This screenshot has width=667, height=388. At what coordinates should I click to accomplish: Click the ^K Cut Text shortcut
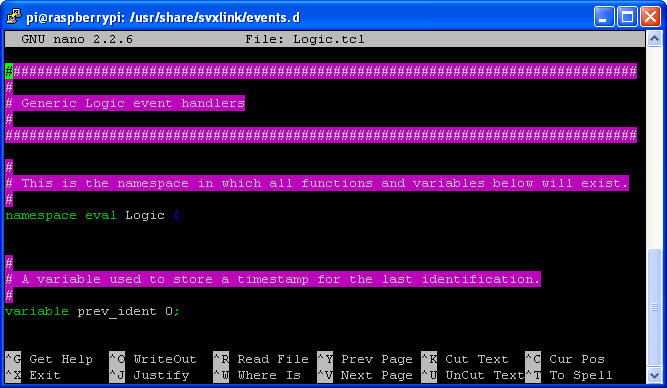[465, 359]
